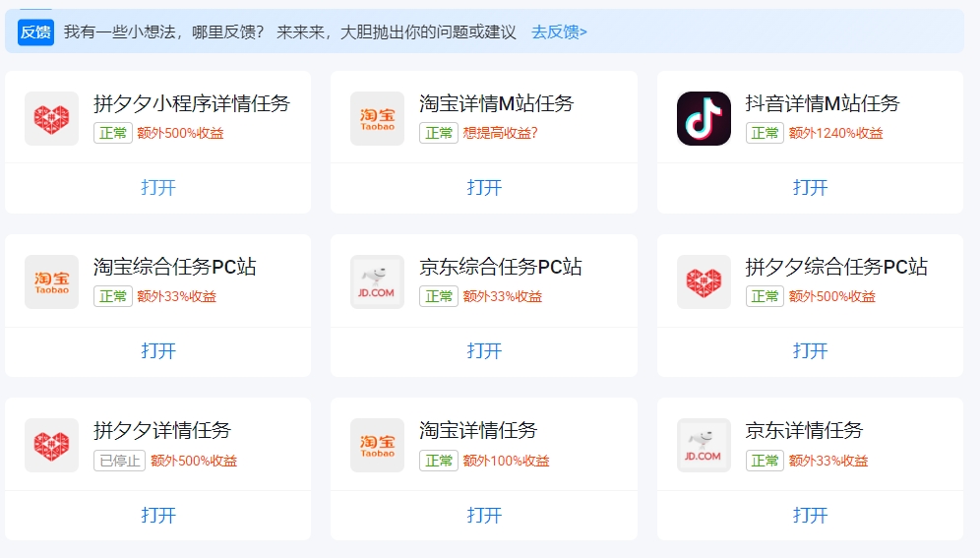980x558 pixels.
Task: Click 额外33%收益 under 京东综合任务PC站
Action: coord(503,296)
